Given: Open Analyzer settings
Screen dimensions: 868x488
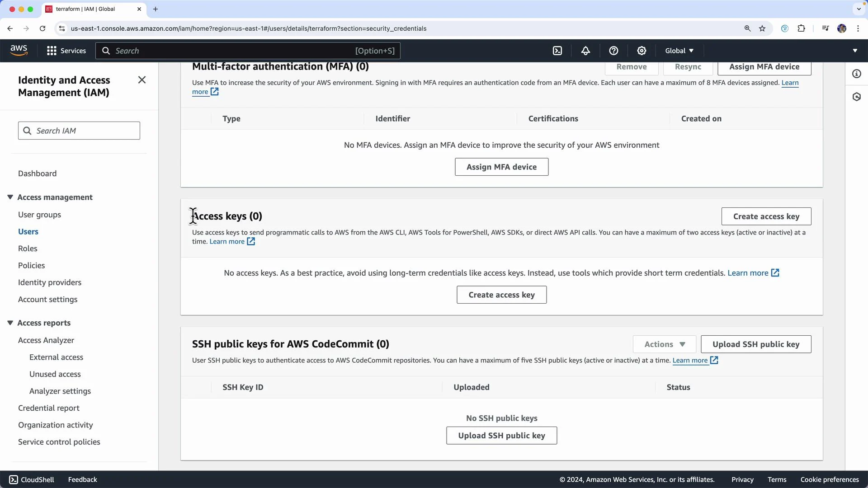Looking at the screenshot, I should click(60, 391).
